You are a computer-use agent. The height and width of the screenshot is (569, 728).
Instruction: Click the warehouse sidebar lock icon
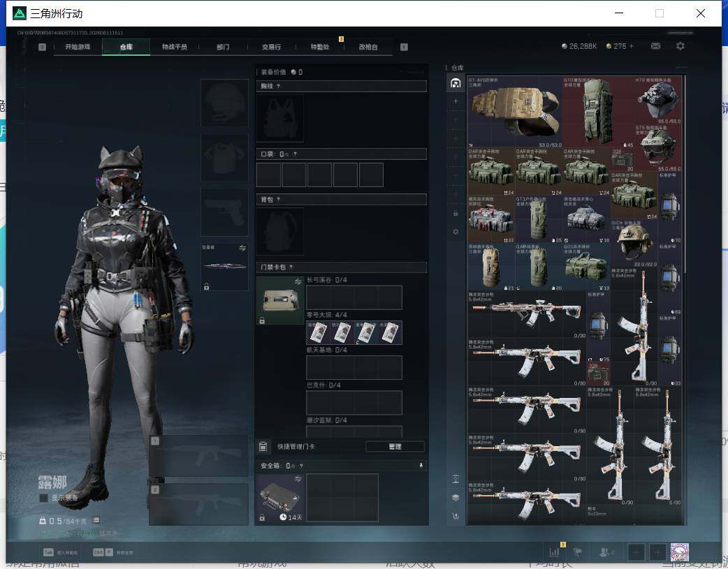tap(456, 213)
